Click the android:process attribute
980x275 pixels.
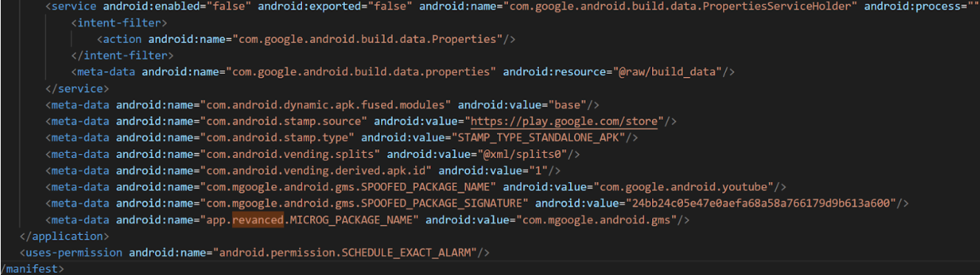click(913, 7)
